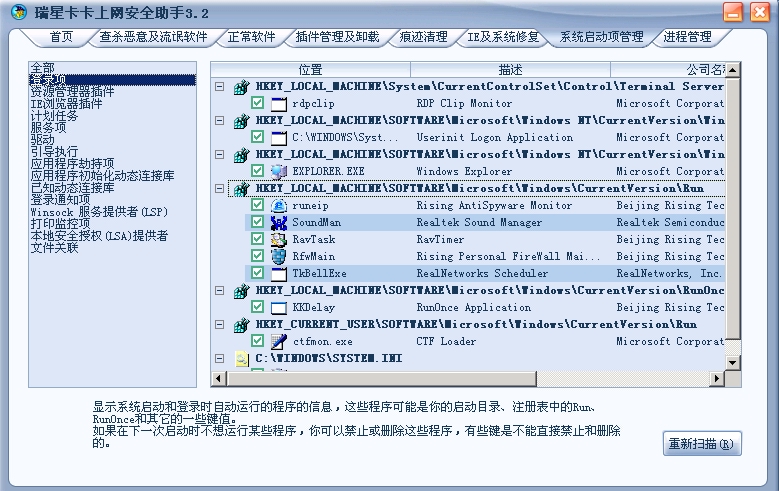Click the vertical scrollbar up arrow

[x=733, y=70]
